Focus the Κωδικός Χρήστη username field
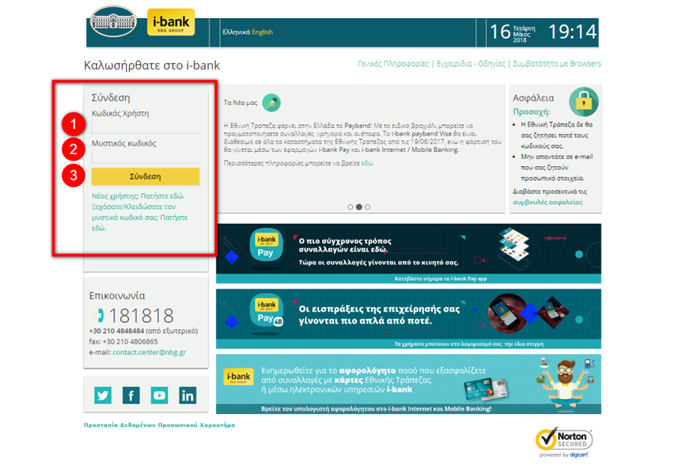 point(145,127)
